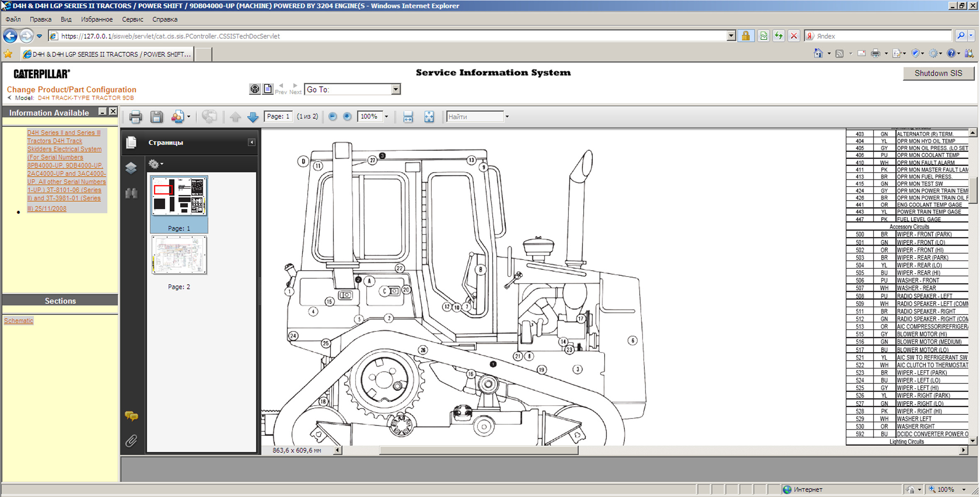The width and height of the screenshot is (980, 497).
Task: Click the zoom in plus icon
Action: tap(347, 117)
